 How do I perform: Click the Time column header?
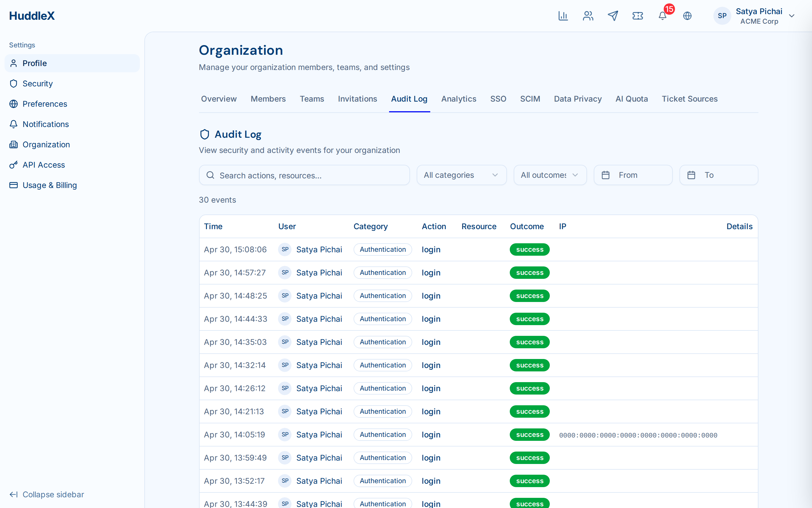[x=213, y=226]
